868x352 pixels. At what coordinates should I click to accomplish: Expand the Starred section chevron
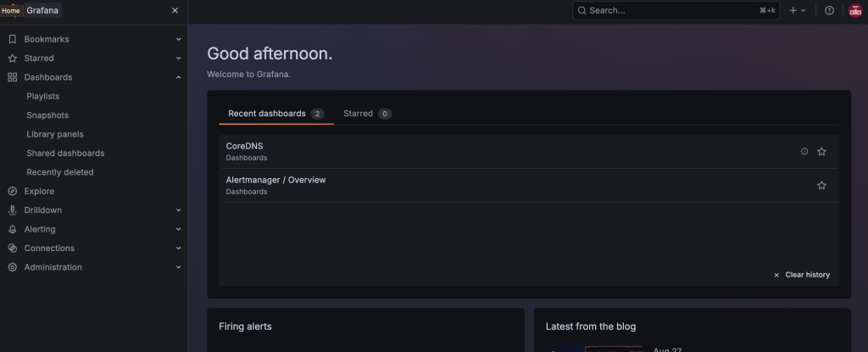(178, 59)
